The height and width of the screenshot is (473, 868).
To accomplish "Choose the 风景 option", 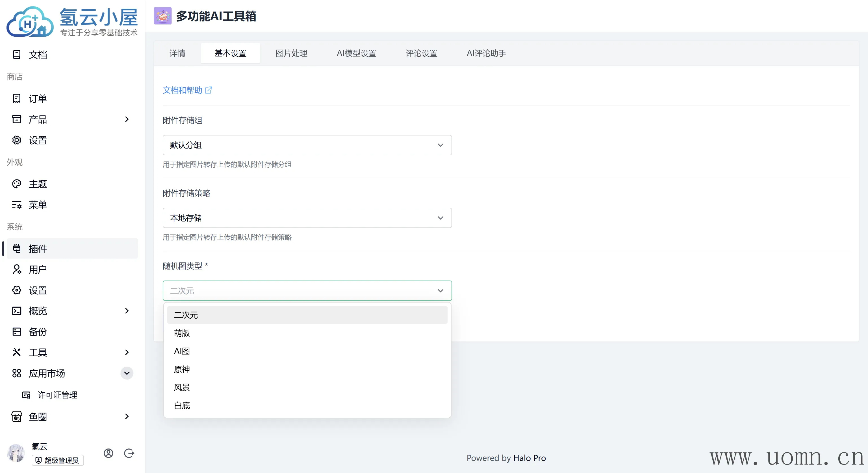I will point(182,387).
